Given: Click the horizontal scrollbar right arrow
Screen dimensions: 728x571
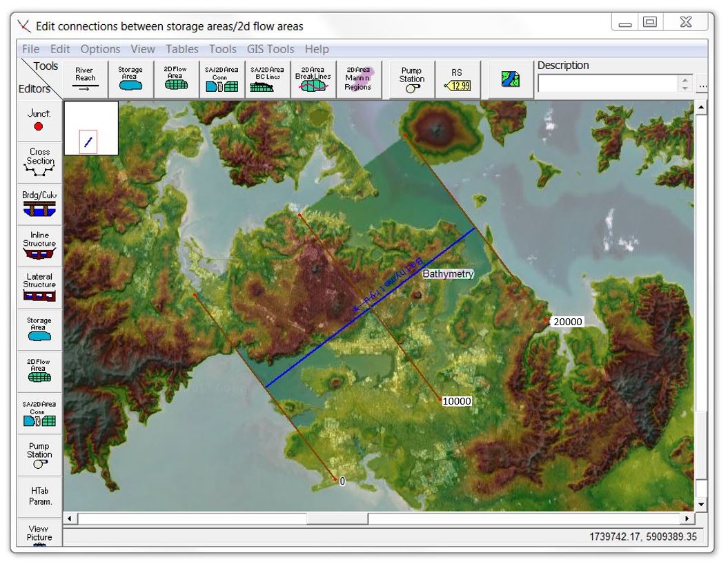Looking at the screenshot, I should pyautogui.click(x=687, y=519).
